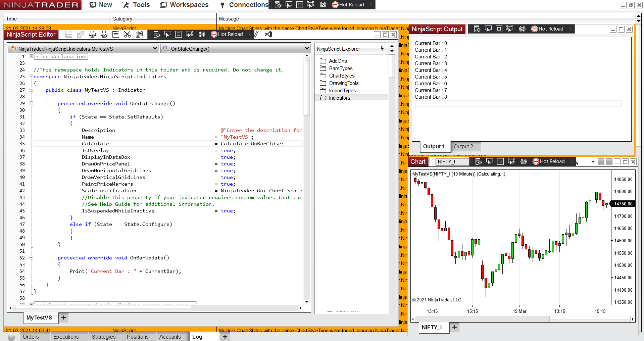Collapse the OnStateChange method code block
Image resolution: width=644 pixels, height=341 pixels.
31,103
